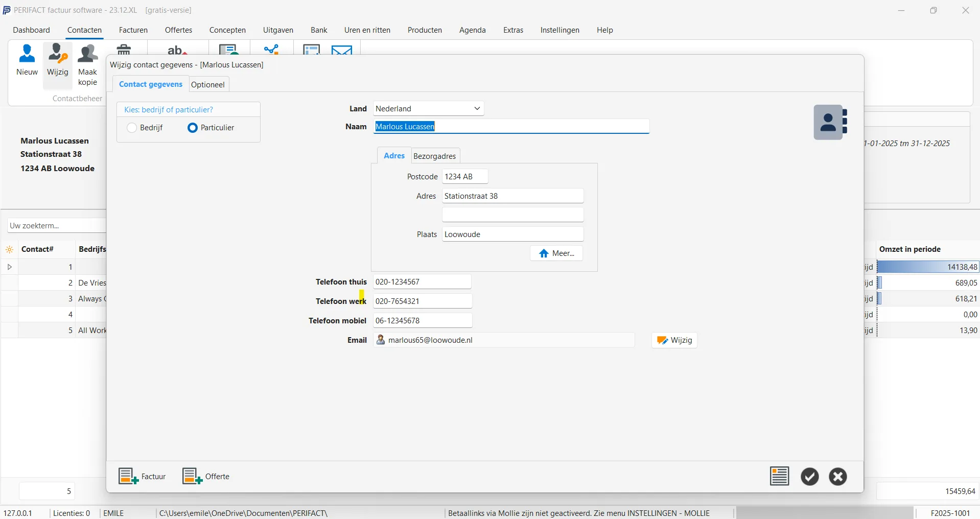Viewport: 980px width, 519px height.
Task: Click the trash can icon in ribbon
Action: coord(124,50)
